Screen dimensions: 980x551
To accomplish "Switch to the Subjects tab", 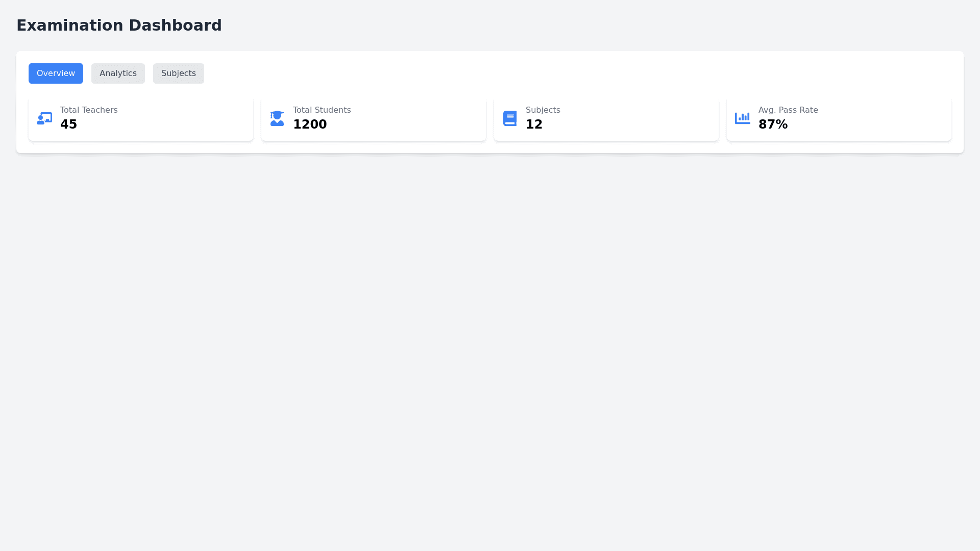I will pyautogui.click(x=179, y=73).
